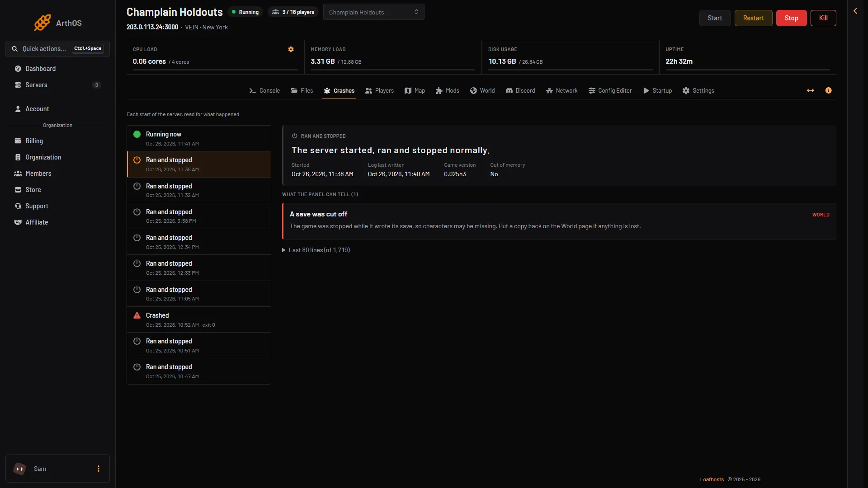The width and height of the screenshot is (868, 488).
Task: Open the Champlain Holdouts server dropdown
Action: pyautogui.click(x=373, y=12)
